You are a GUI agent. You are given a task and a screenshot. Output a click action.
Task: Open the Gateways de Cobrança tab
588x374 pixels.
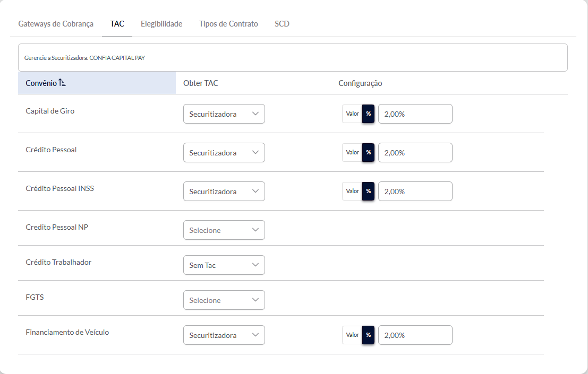point(56,24)
